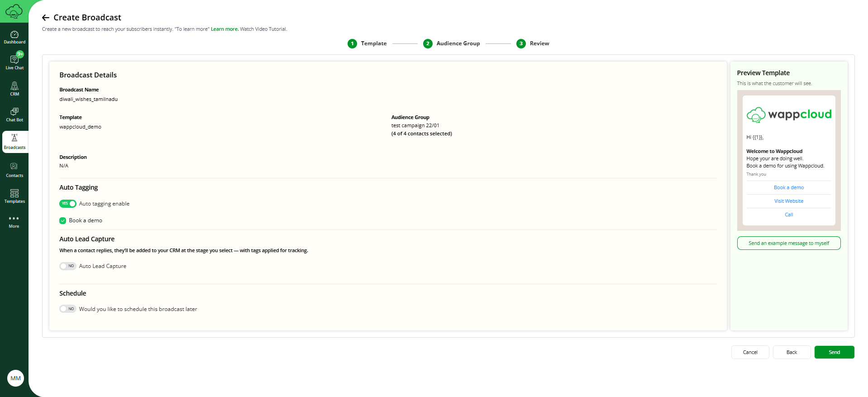Open MM user profile avatar
868x397 pixels.
click(15, 378)
